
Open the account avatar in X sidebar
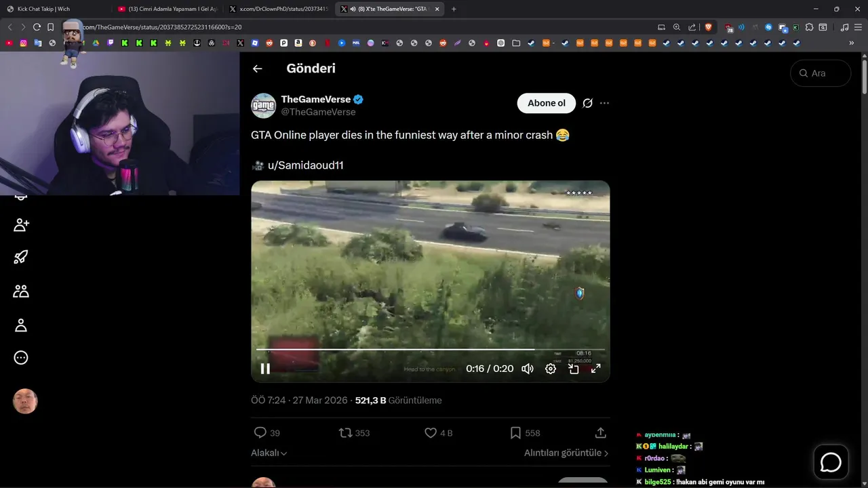25,401
